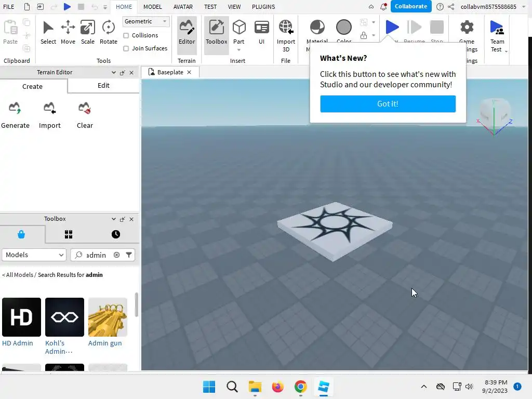This screenshot has width=532, height=399.
Task: Open the Material Manager sphere icon
Action: click(317, 27)
